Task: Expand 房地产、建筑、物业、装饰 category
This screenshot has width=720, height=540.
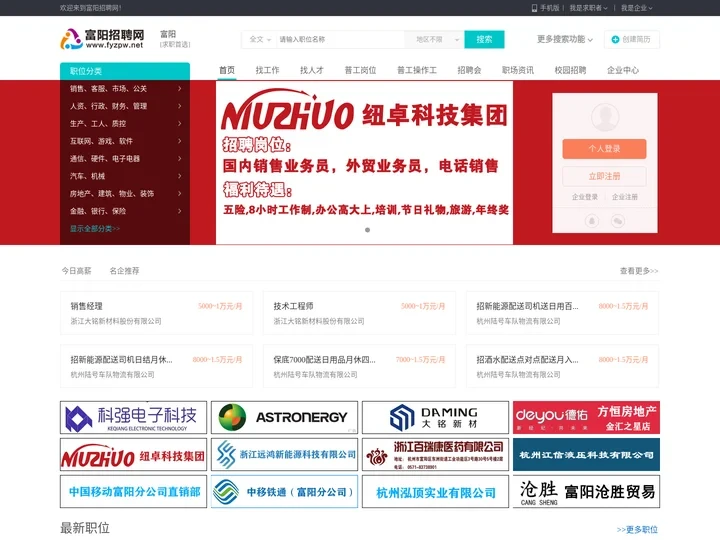Action: pyautogui.click(x=125, y=193)
